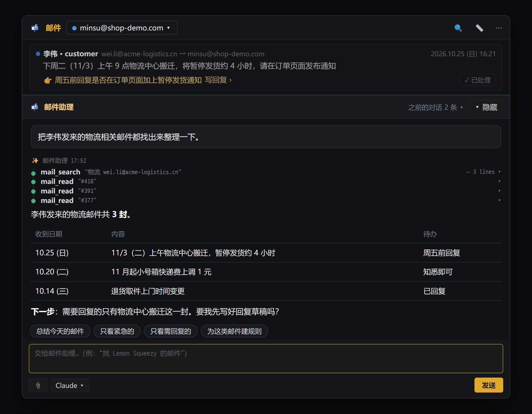Click the pointing hand icon before reminder
This screenshot has width=532, height=414.
[x=48, y=80]
